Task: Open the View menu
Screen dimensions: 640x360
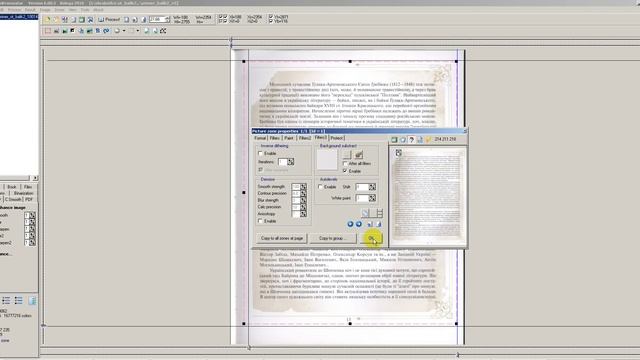Action: [73, 9]
